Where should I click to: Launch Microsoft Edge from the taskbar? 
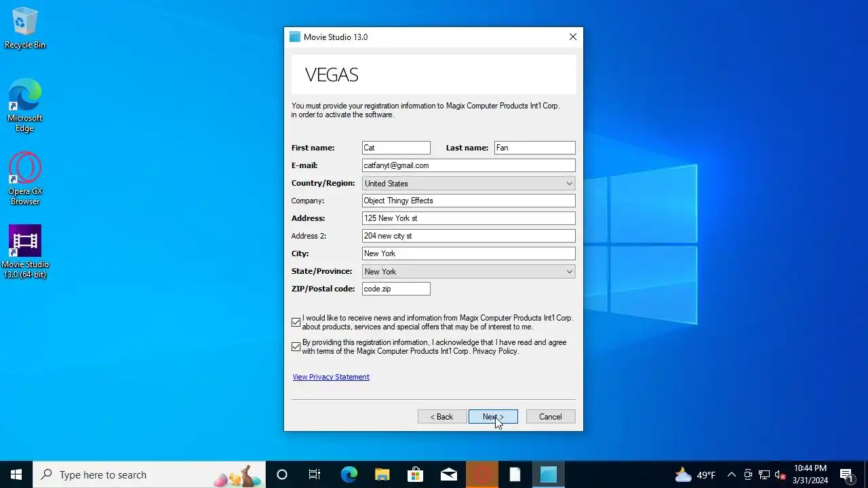click(x=349, y=474)
